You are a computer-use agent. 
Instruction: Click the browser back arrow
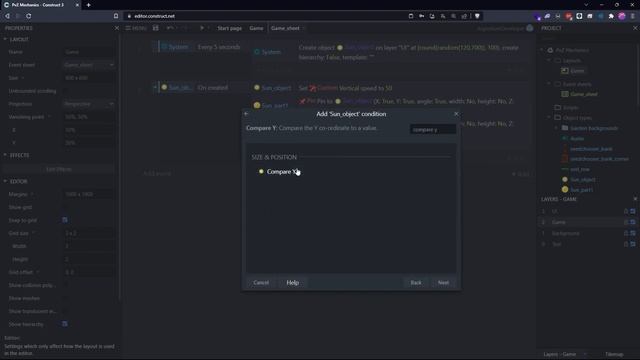pyautogui.click(x=7, y=16)
